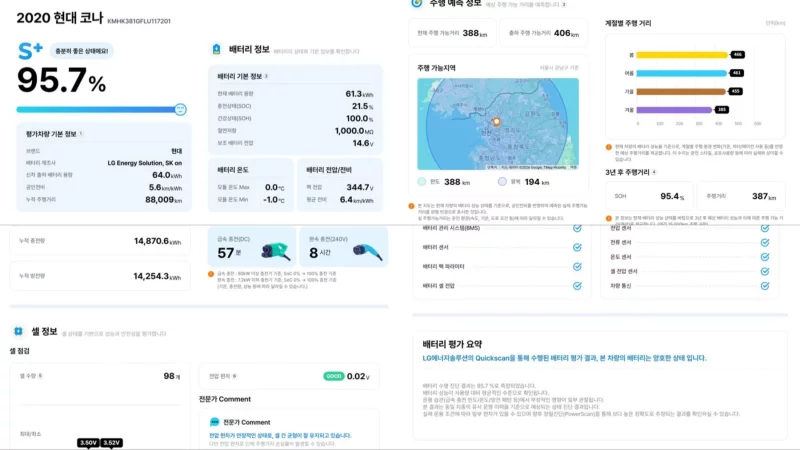
Task: Click the 셀 정보 section icon
Action: tap(19, 332)
